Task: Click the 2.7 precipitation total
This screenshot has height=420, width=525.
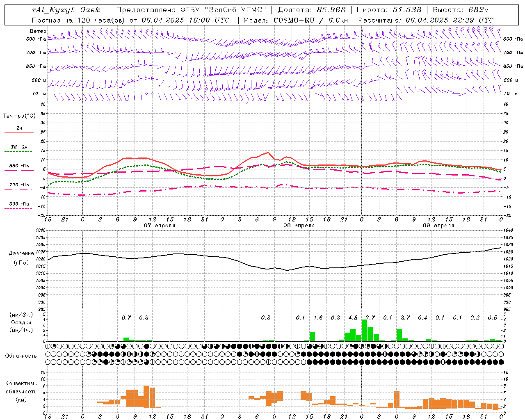Action: (x=405, y=317)
